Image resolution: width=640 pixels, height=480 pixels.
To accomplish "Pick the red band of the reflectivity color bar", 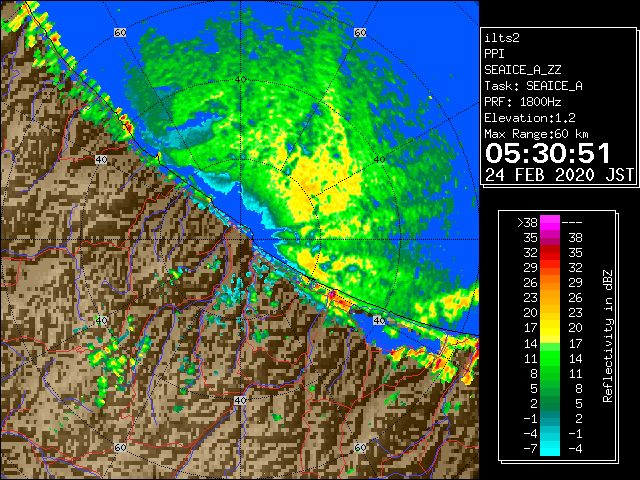I will click(x=550, y=253).
